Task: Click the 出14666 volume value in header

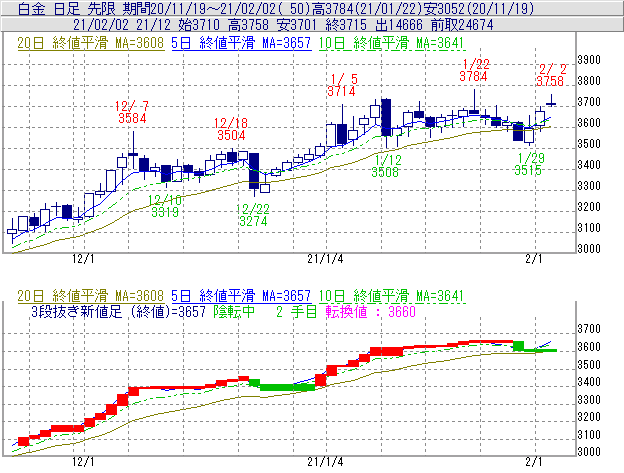Action: coord(399,25)
